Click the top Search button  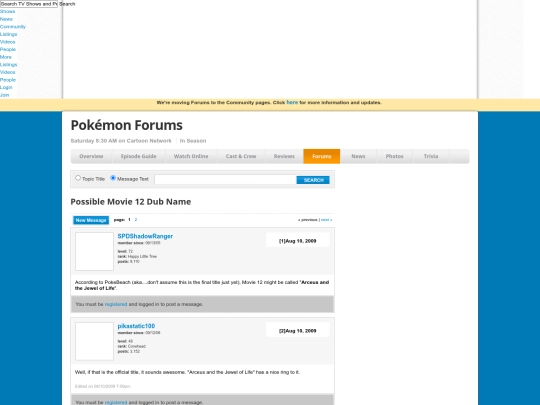(67, 4)
